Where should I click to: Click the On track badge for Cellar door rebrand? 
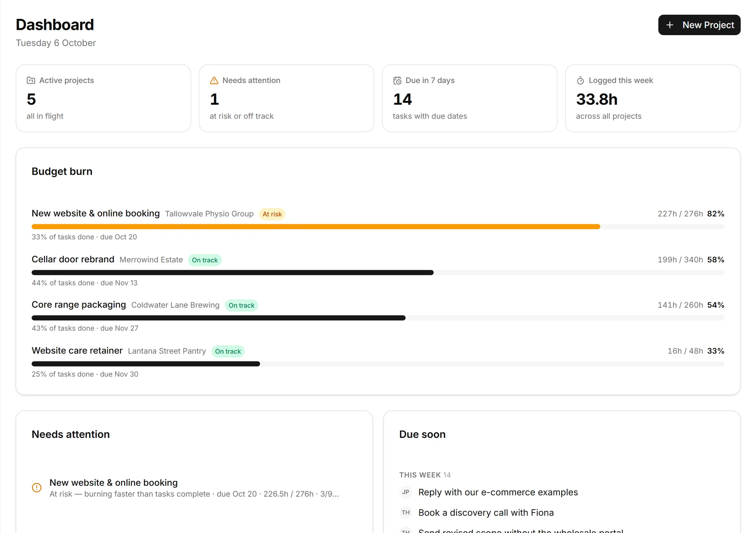click(205, 260)
